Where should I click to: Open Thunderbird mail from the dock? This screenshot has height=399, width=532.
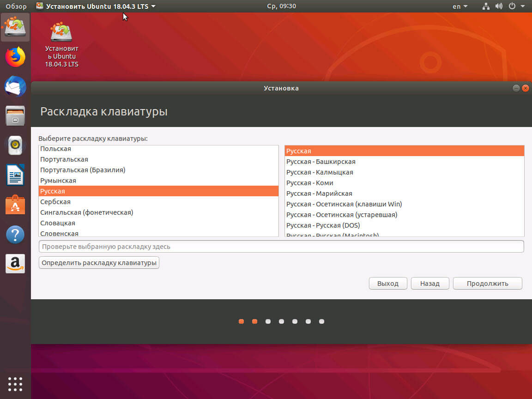pyautogui.click(x=15, y=86)
